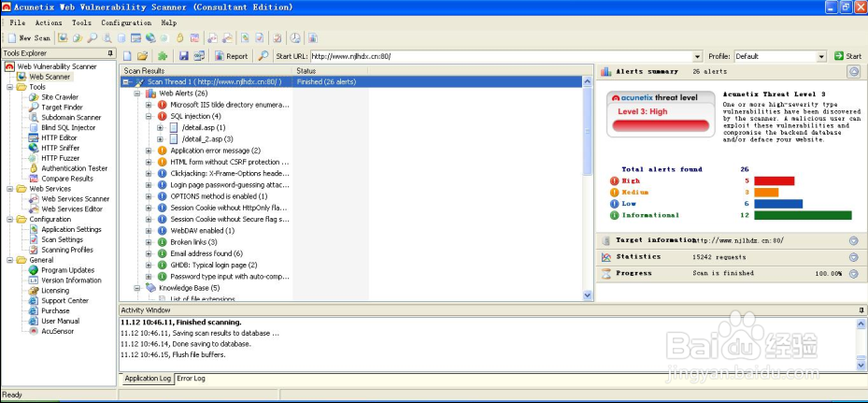868x403 pixels.
Task: Click the floppy disk save scan results icon
Action: click(184, 56)
